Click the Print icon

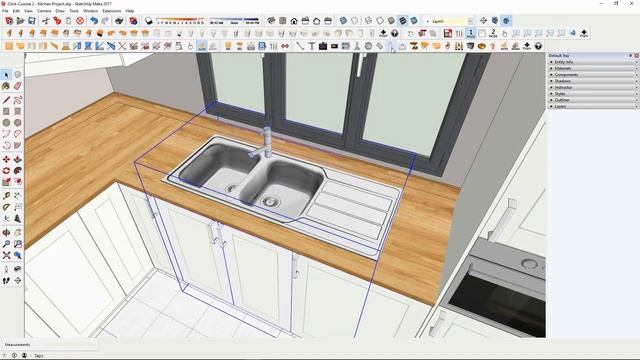click(x=119, y=20)
